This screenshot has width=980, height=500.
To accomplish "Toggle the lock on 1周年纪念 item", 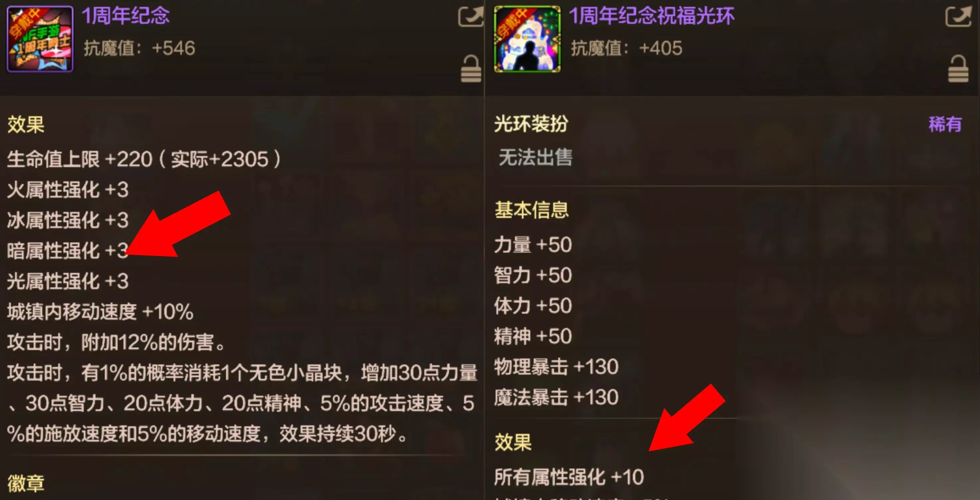I will pyautogui.click(x=471, y=69).
